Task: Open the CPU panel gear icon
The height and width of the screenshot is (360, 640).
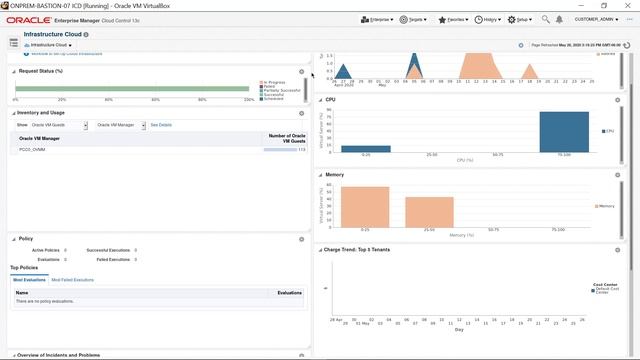Action: click(x=618, y=100)
